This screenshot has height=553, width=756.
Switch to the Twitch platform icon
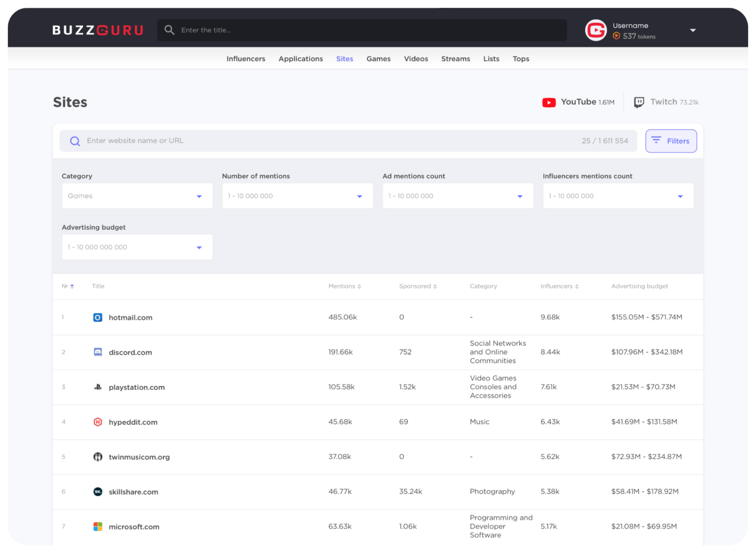(639, 102)
